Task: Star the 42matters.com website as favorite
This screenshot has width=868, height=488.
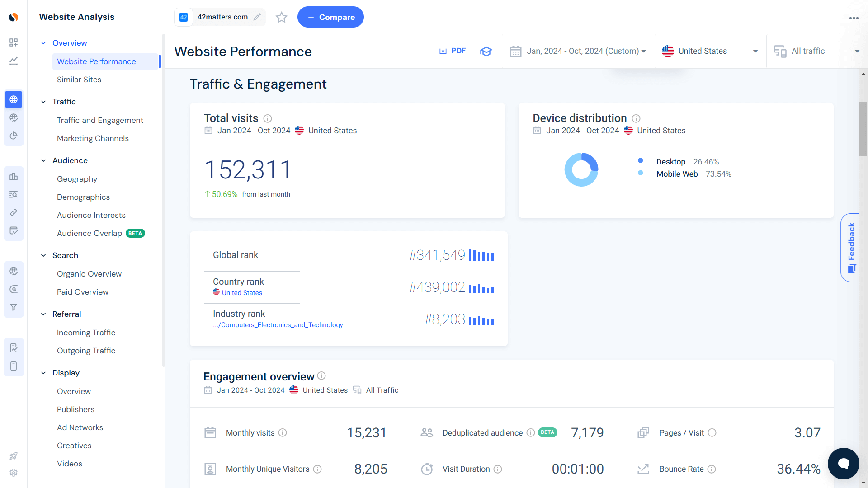Action: coord(281,17)
